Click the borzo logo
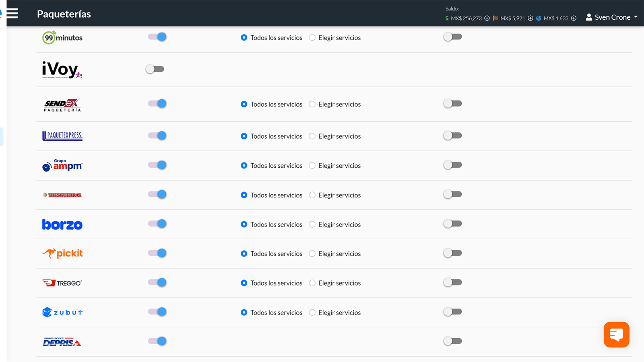This screenshot has height=362, width=644. point(62,224)
